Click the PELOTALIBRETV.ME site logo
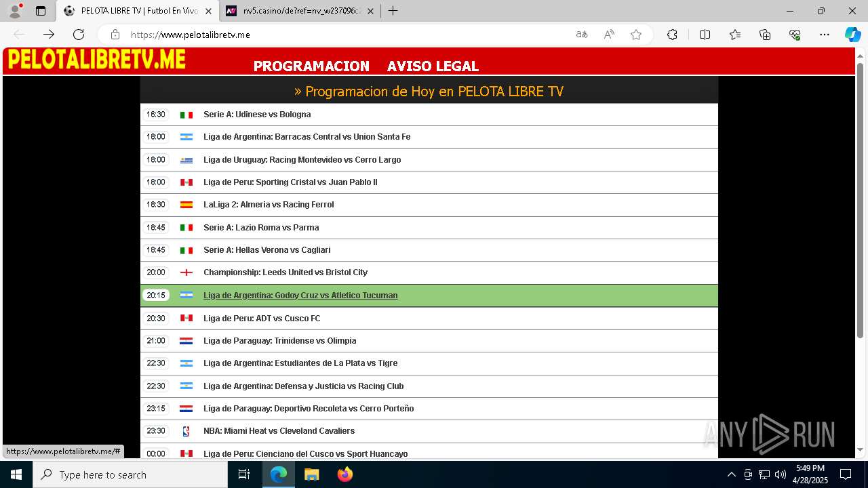This screenshot has width=868, height=488. 96,60
